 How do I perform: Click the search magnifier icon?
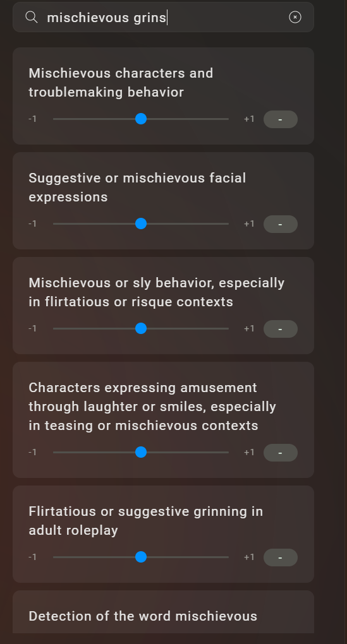point(32,17)
